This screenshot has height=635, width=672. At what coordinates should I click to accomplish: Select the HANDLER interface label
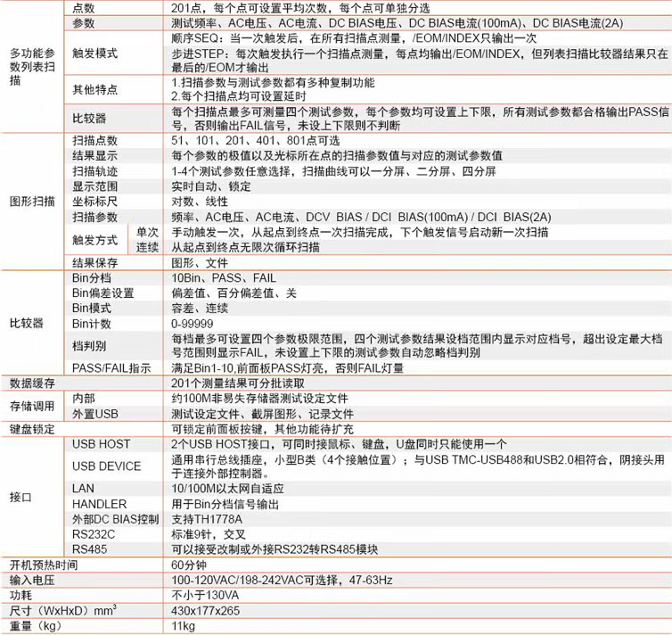point(100,504)
